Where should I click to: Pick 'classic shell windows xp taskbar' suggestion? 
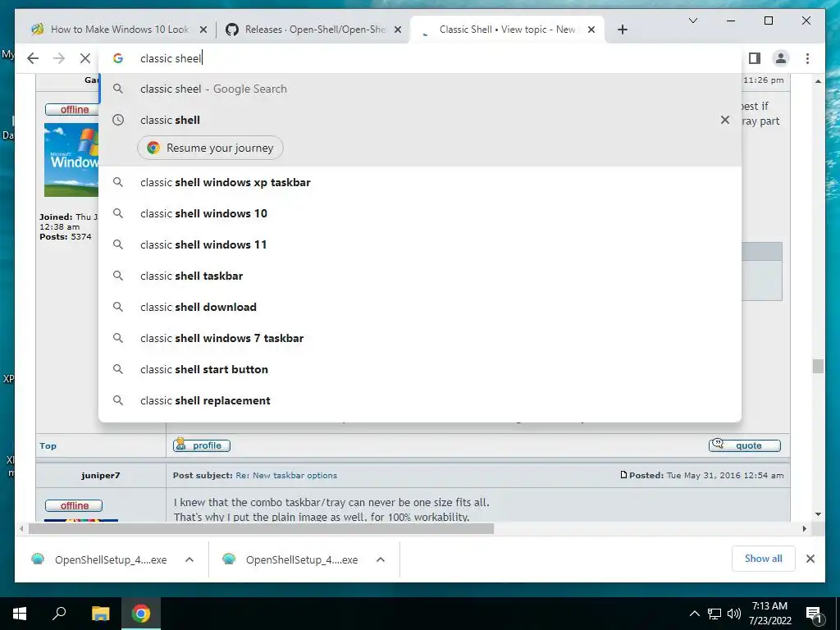point(420,182)
